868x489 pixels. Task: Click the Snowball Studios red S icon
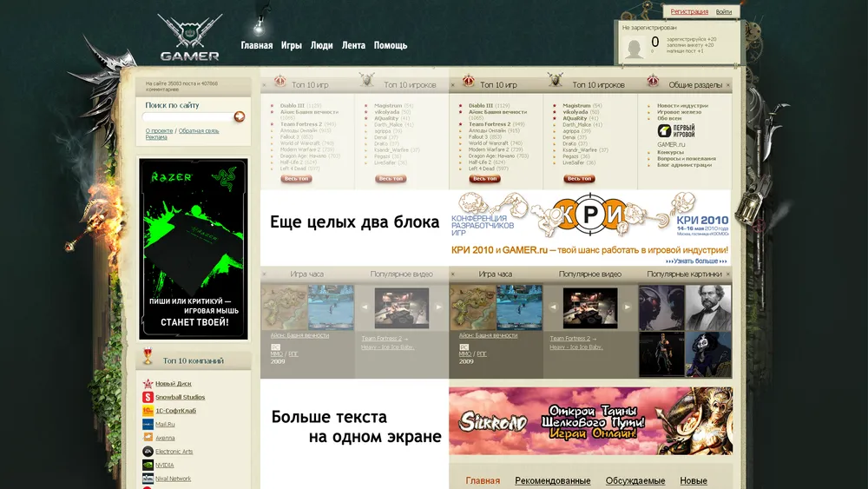[x=148, y=397]
